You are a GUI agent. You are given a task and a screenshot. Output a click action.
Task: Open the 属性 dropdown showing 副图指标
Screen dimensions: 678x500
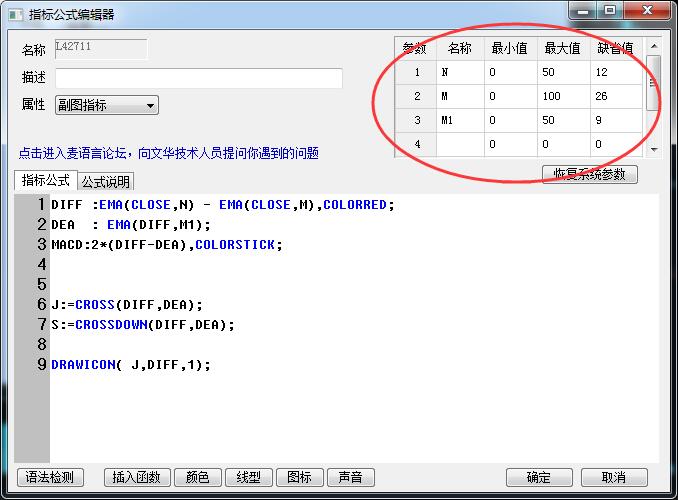[107, 105]
